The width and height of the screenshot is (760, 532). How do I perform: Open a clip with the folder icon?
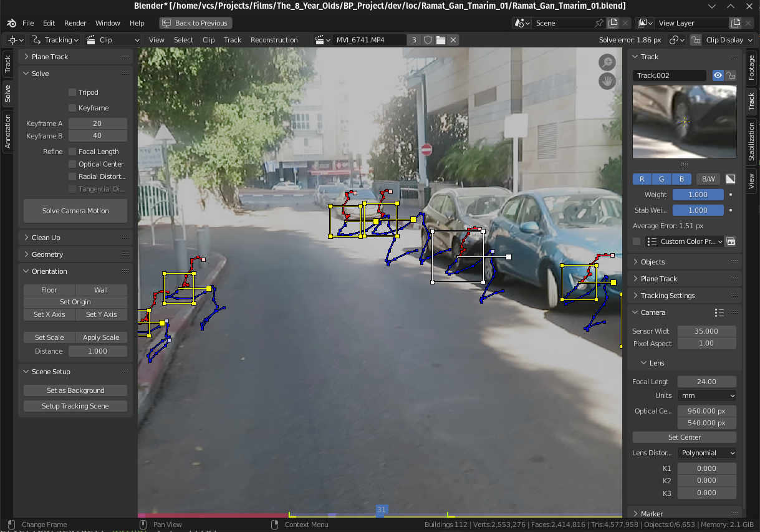click(441, 40)
